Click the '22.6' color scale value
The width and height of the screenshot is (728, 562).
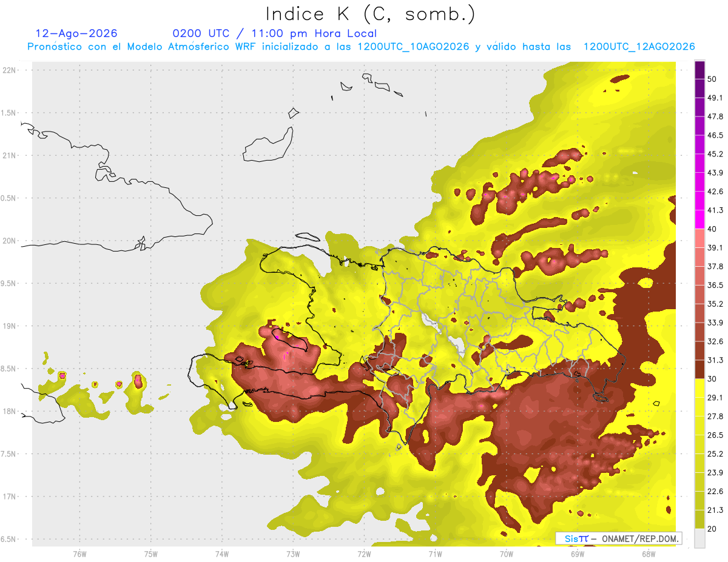(x=715, y=491)
